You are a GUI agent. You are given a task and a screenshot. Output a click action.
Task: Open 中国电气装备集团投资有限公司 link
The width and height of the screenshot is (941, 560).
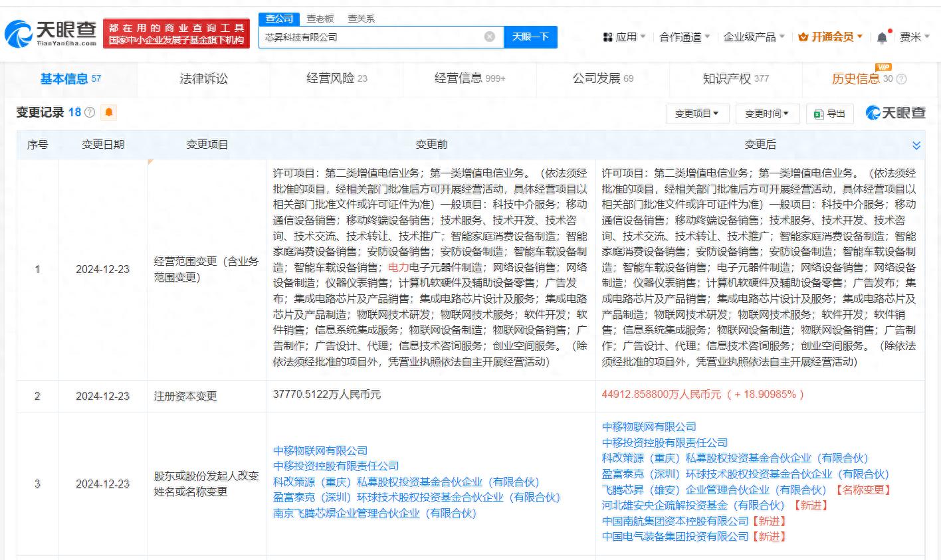pos(675,536)
